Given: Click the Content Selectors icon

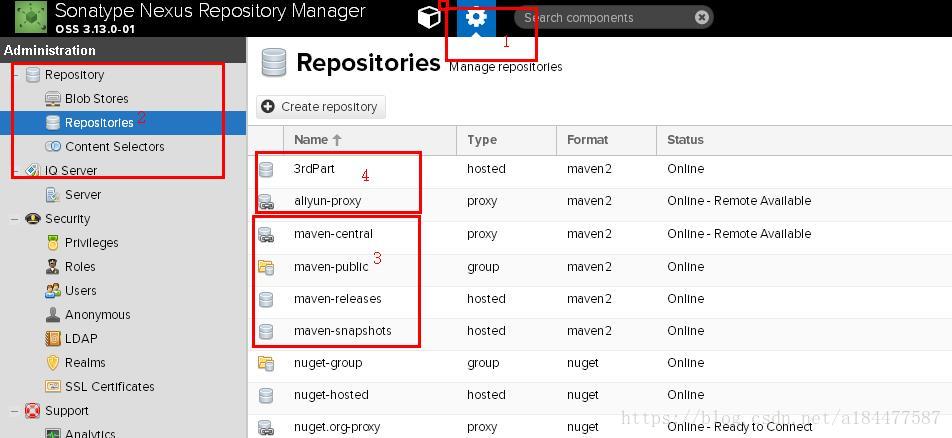Looking at the screenshot, I should coord(53,146).
